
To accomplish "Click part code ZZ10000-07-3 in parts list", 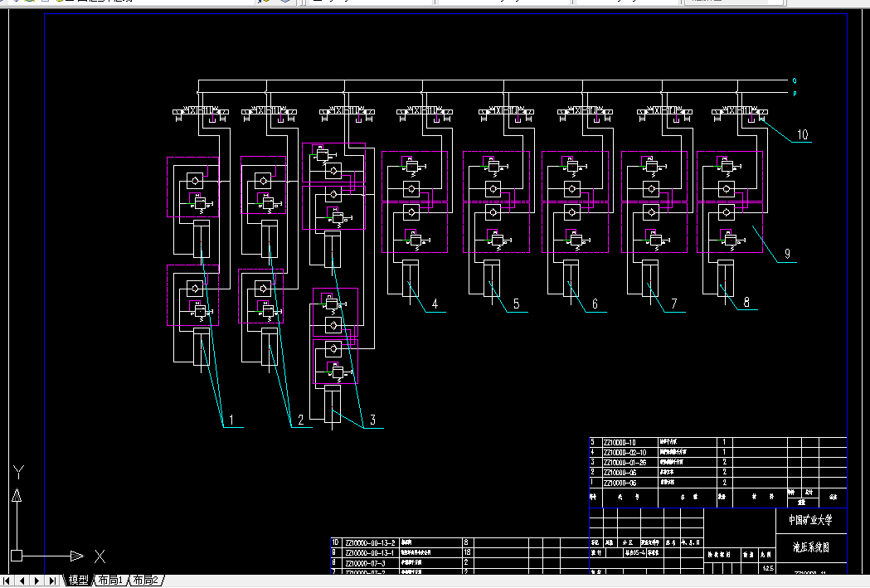I will [x=365, y=563].
